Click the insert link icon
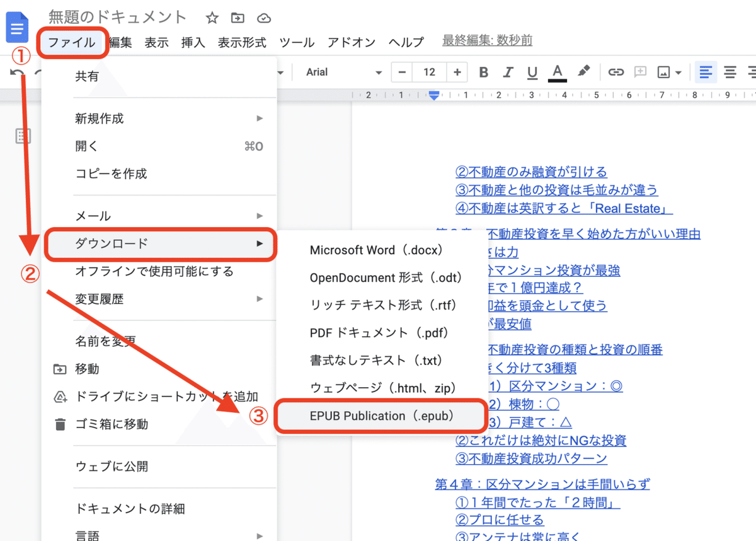Image resolution: width=756 pixels, height=541 pixels. 616,73
